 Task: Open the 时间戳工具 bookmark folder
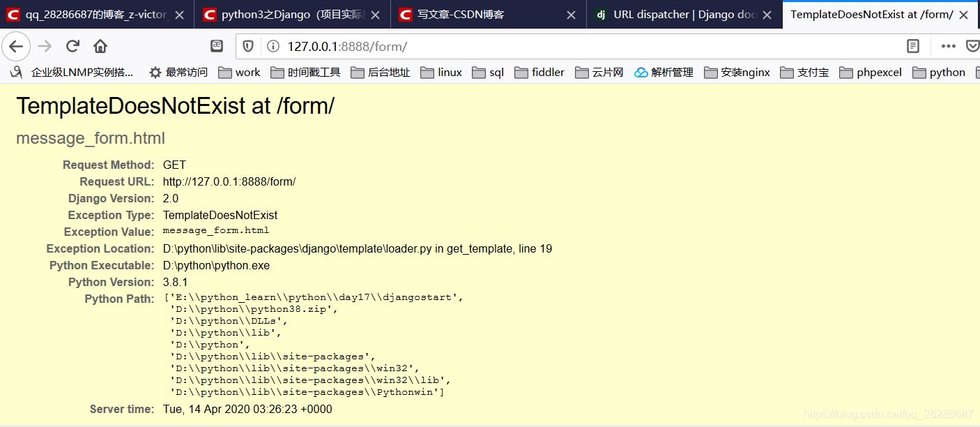pyautogui.click(x=305, y=72)
